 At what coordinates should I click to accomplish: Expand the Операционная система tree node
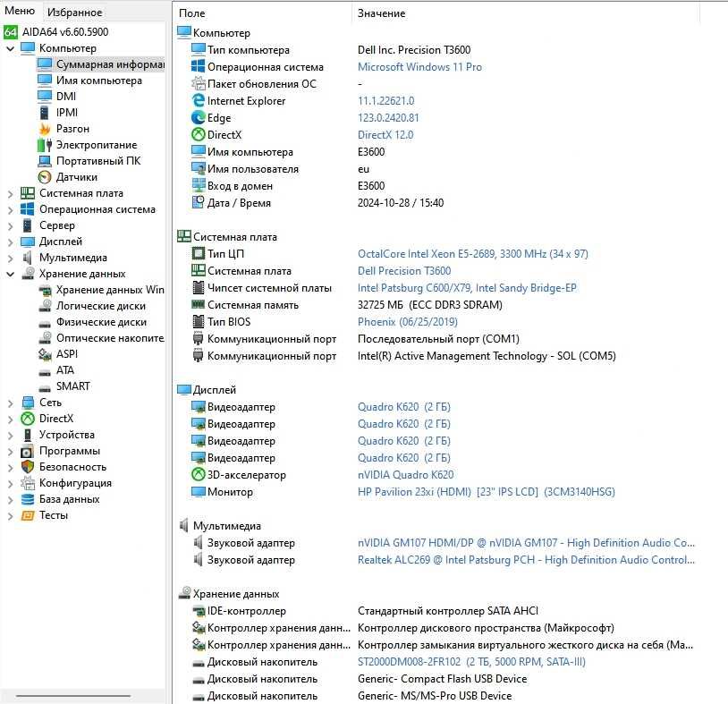(x=10, y=210)
